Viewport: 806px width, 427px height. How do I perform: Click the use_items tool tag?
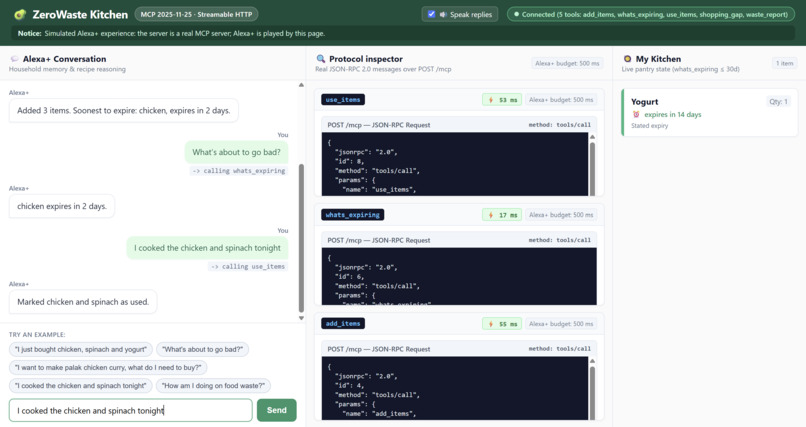[343, 100]
